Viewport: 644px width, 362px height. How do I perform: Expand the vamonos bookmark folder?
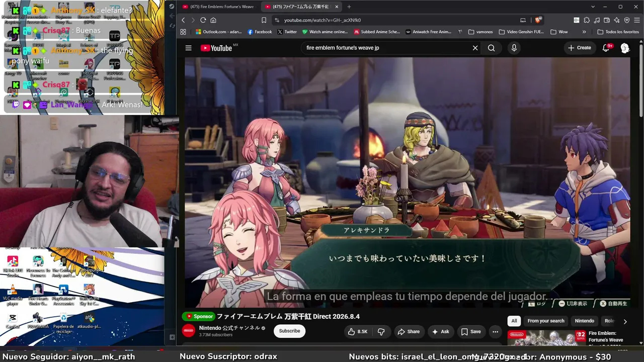(480, 32)
